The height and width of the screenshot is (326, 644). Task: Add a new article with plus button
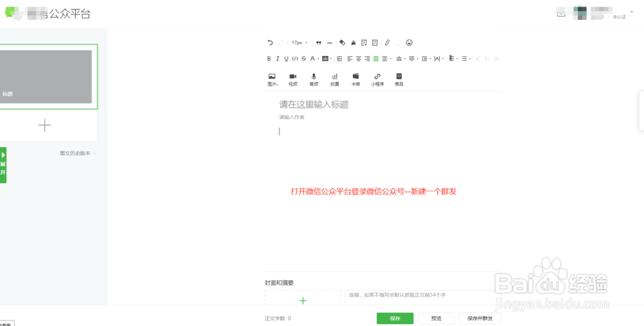pos(44,126)
